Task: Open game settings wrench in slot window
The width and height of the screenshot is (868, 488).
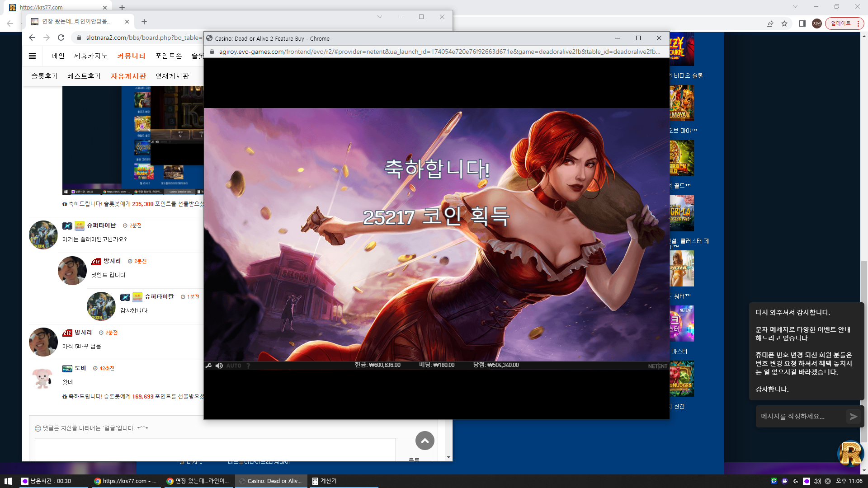Action: click(208, 366)
